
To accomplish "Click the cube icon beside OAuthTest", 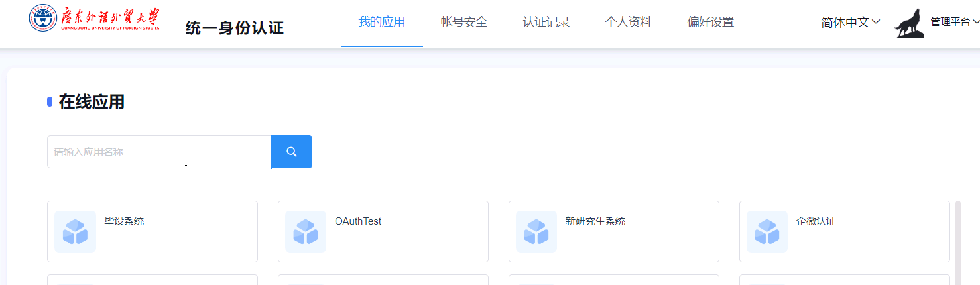I will [x=306, y=231].
